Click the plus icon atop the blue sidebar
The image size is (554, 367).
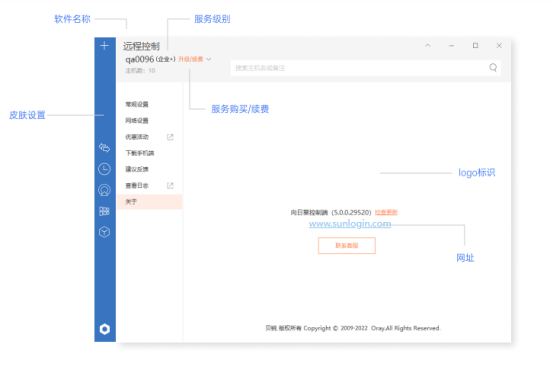[x=104, y=46]
